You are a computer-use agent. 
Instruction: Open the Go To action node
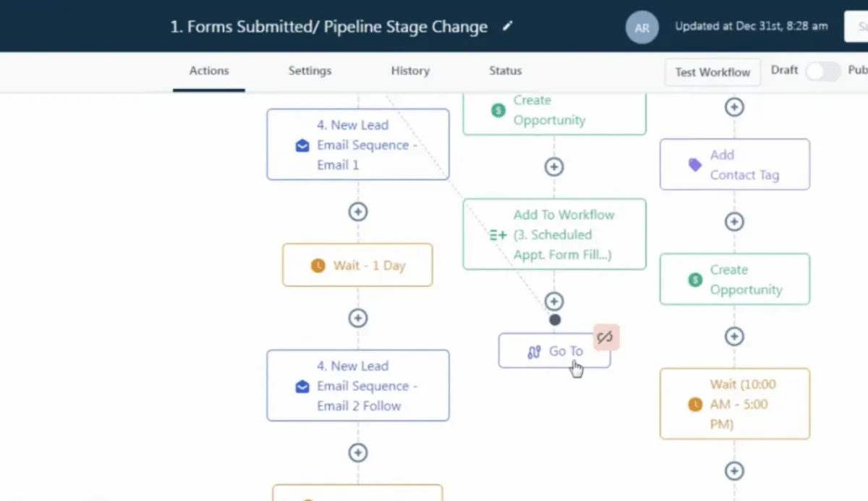554,351
